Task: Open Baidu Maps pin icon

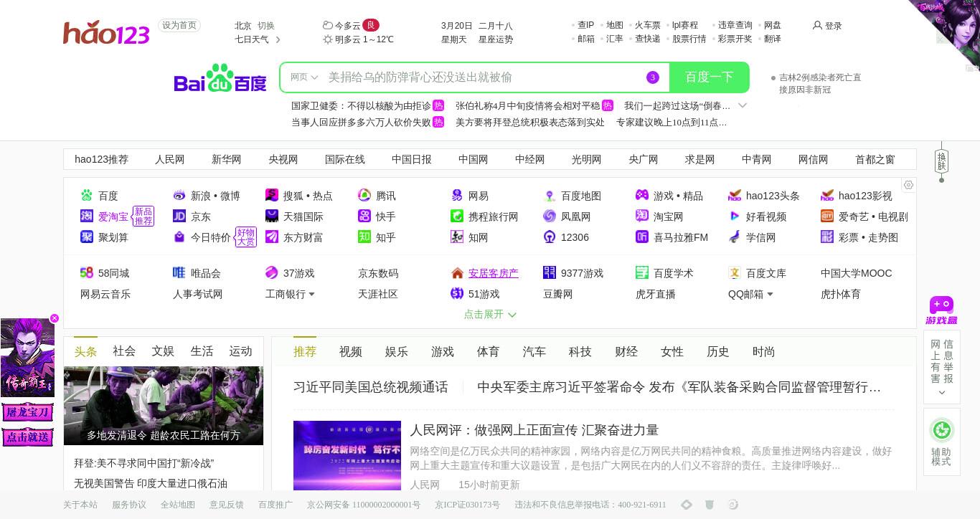Action: [550, 196]
